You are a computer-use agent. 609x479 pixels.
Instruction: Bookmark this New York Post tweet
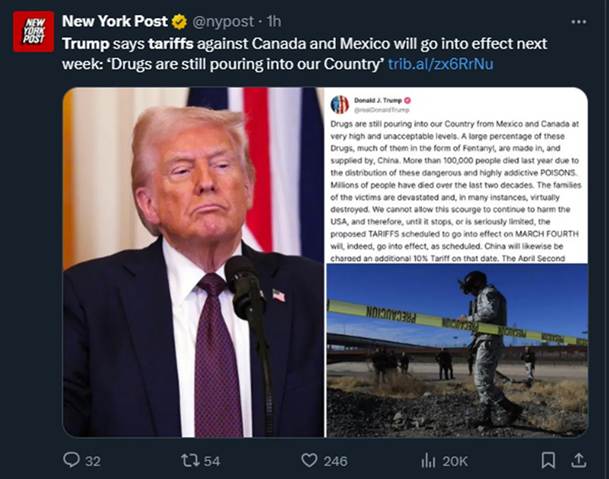(548, 460)
